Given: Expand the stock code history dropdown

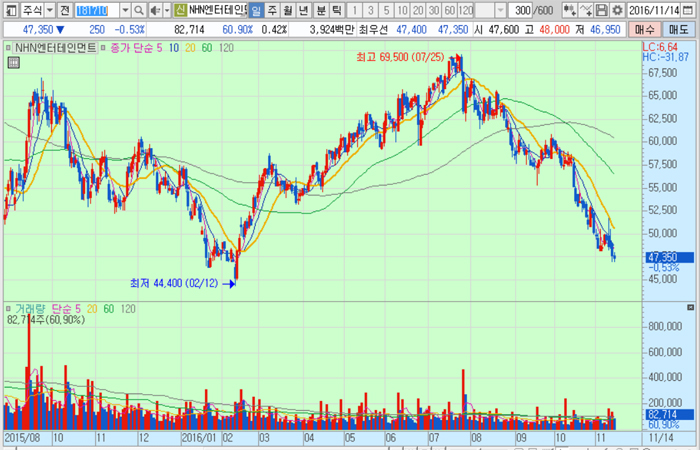Looking at the screenshot, I should point(124,10).
